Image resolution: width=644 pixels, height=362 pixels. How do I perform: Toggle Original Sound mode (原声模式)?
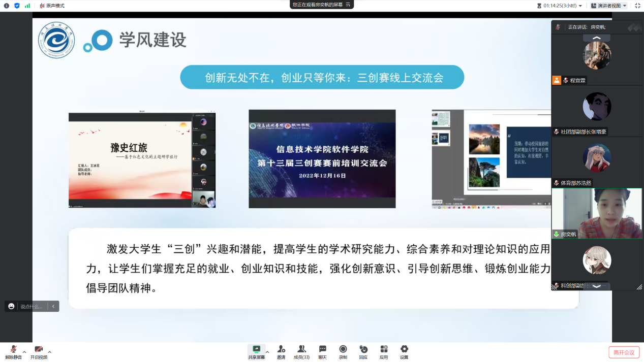click(x=52, y=6)
